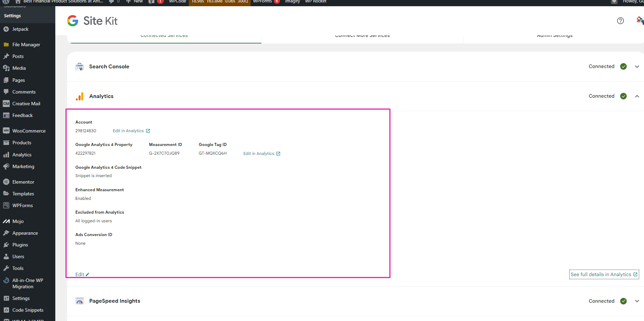Click the pencil icon next to Edit
Viewport: 644px width, 321px height.
pyautogui.click(x=87, y=274)
